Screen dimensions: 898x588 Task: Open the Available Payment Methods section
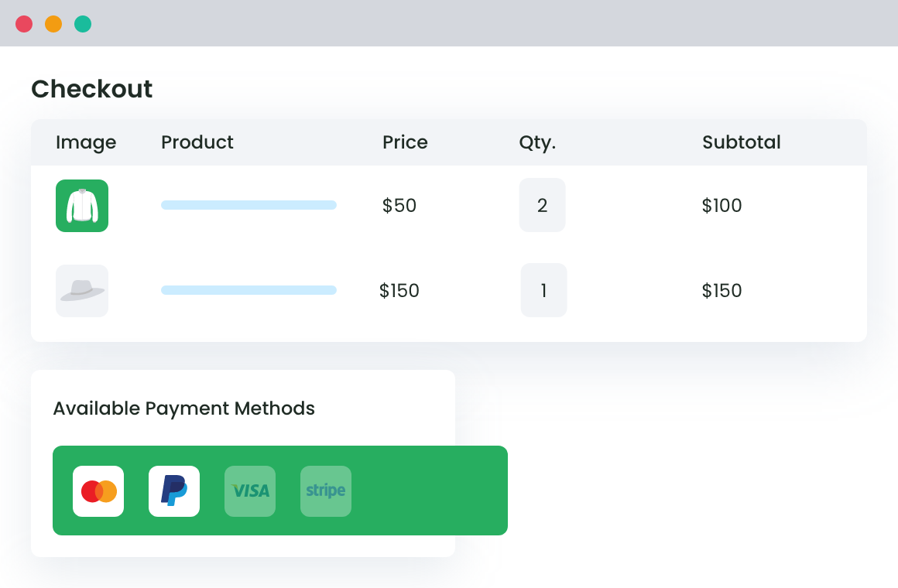[183, 408]
